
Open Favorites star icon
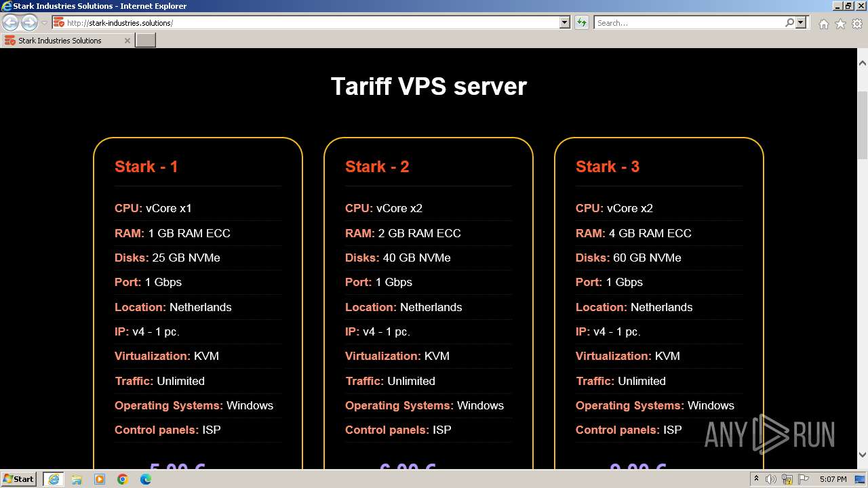tap(840, 24)
